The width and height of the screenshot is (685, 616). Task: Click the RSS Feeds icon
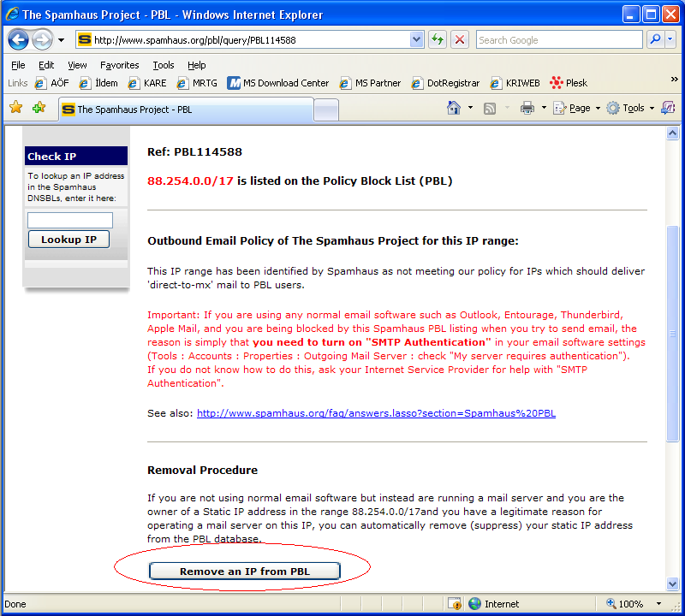490,109
